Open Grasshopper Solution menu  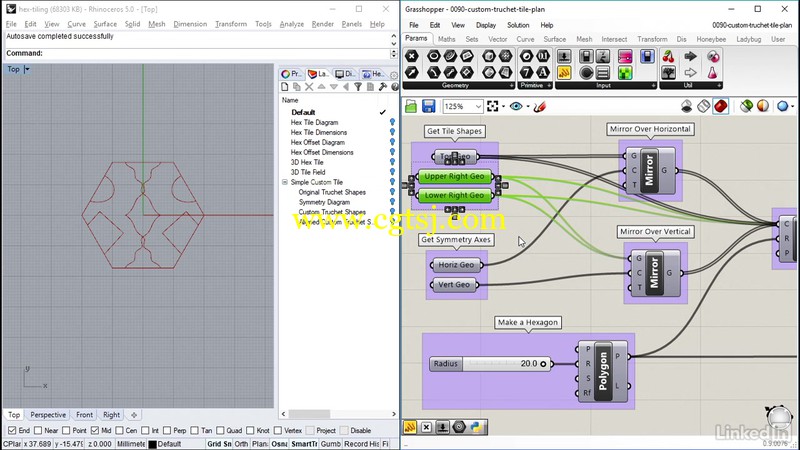point(518,25)
